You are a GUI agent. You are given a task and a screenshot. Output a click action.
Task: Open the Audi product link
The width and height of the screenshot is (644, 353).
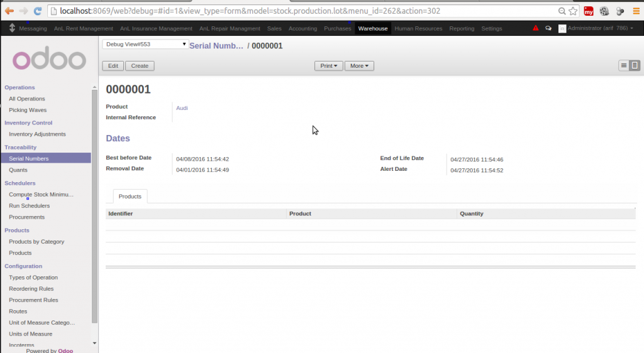(x=182, y=108)
